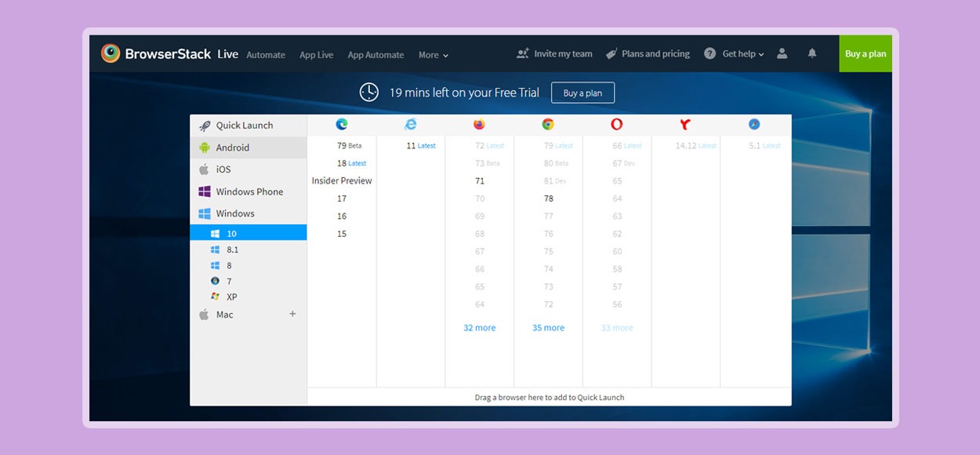Select Android in the platform list

pos(249,147)
